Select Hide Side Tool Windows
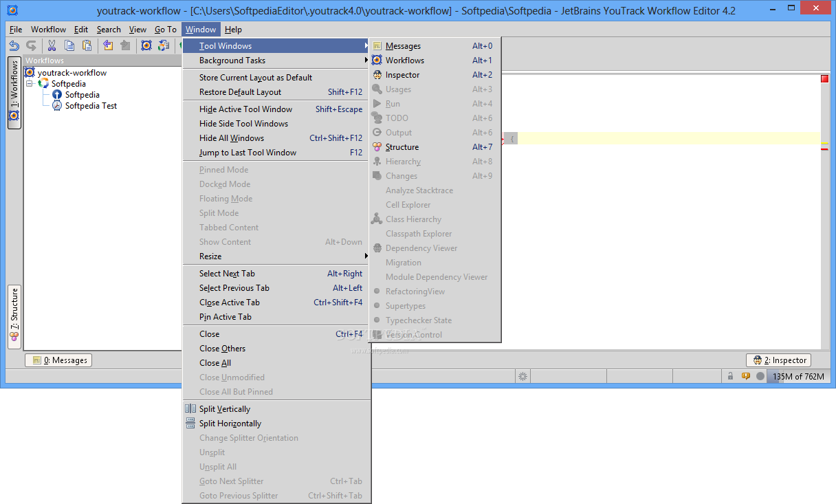The height and width of the screenshot is (504, 836). coord(276,124)
